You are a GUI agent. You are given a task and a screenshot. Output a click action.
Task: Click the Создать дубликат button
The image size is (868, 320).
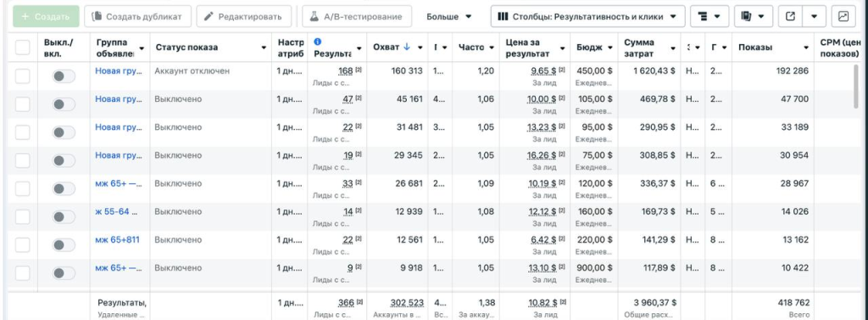coord(138,17)
